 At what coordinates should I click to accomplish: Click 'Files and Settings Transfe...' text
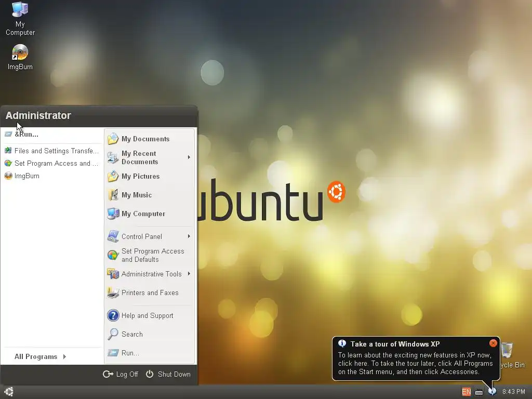[56, 151]
